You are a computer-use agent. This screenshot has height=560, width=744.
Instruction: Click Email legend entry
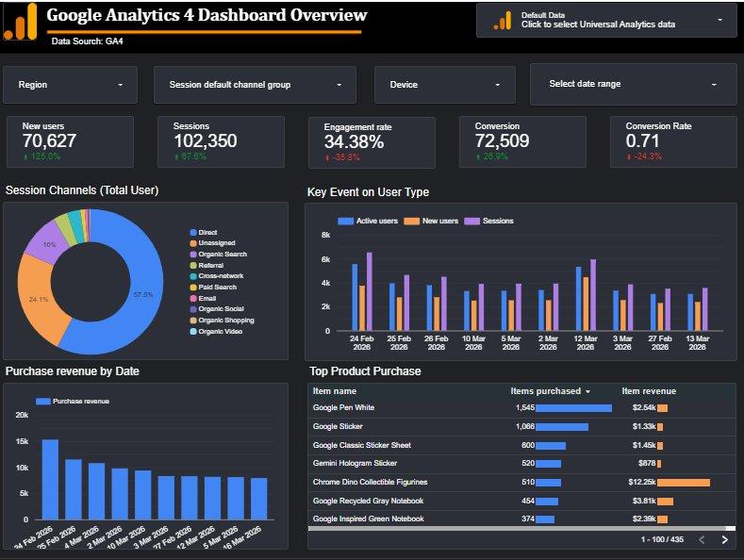pyautogui.click(x=203, y=299)
